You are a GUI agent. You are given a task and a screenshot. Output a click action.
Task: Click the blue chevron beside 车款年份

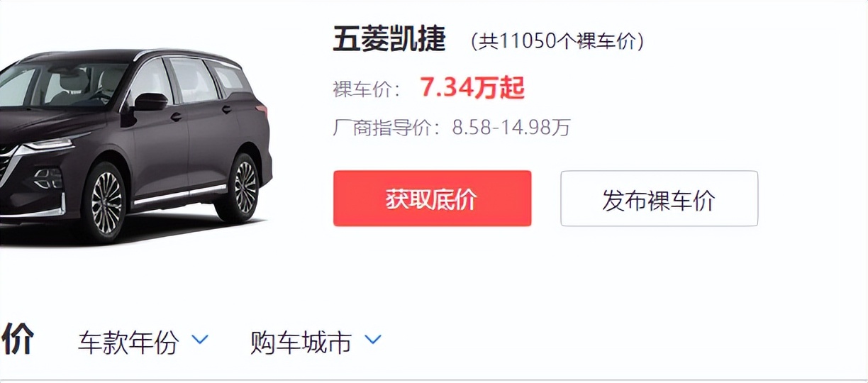pos(201,340)
